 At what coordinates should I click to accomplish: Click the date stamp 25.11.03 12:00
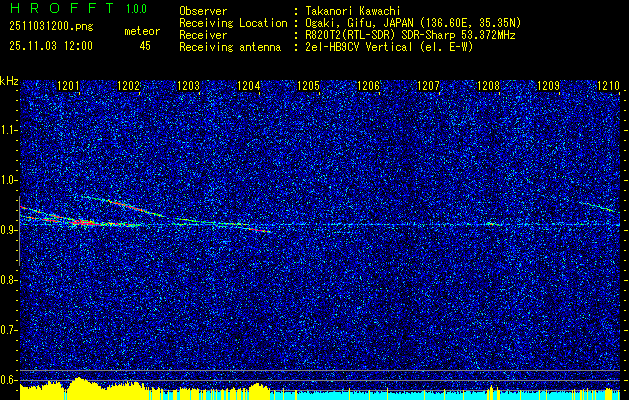tap(51, 46)
